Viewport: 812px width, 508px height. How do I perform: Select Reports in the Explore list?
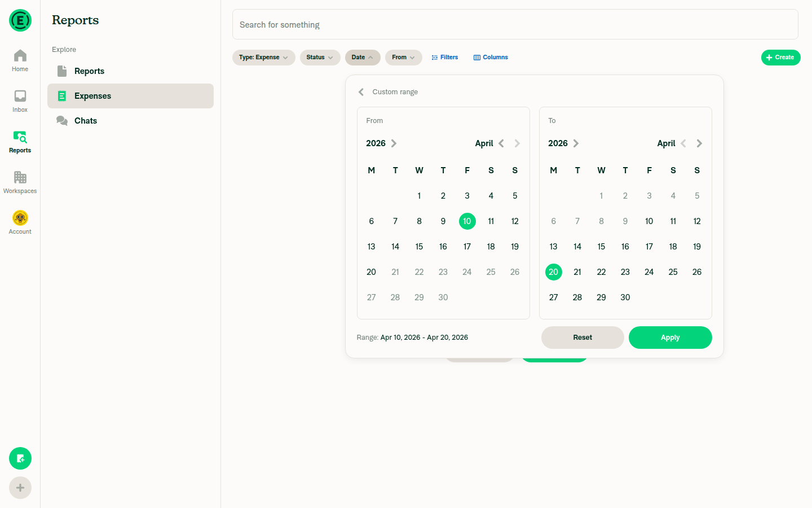pyautogui.click(x=89, y=71)
